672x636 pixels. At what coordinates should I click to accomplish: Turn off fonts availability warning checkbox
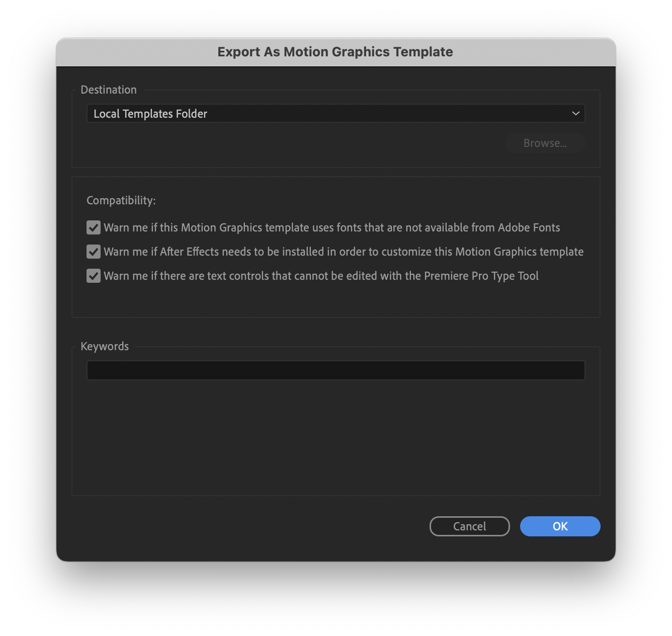pyautogui.click(x=93, y=227)
